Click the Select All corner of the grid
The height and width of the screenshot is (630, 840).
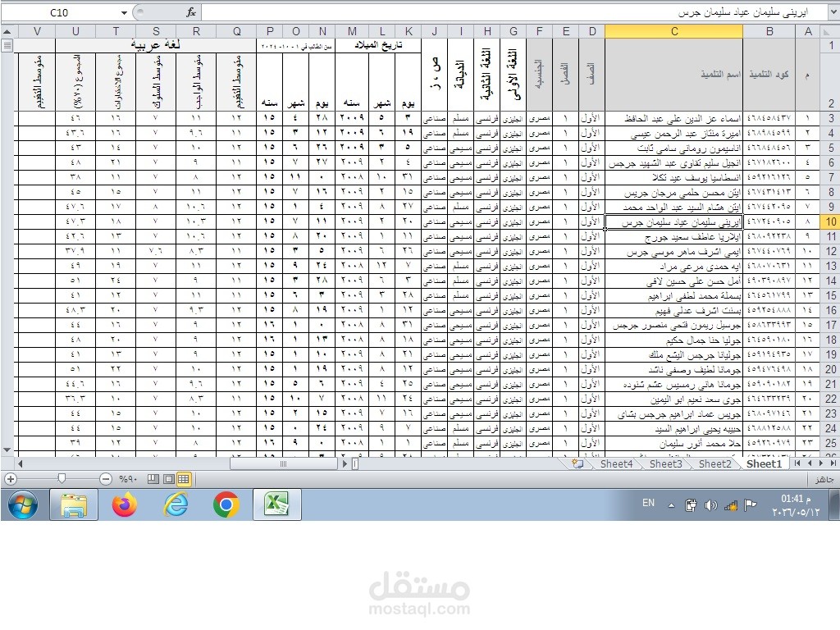[830, 31]
